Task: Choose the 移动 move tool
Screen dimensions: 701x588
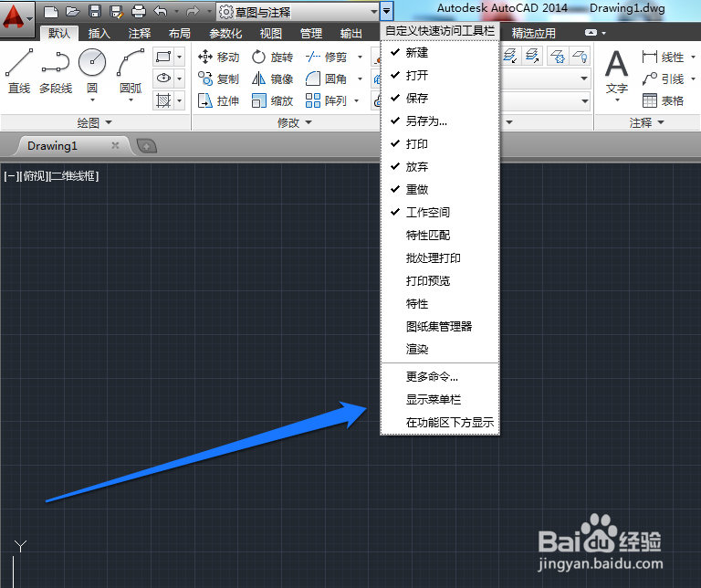Action: point(219,58)
